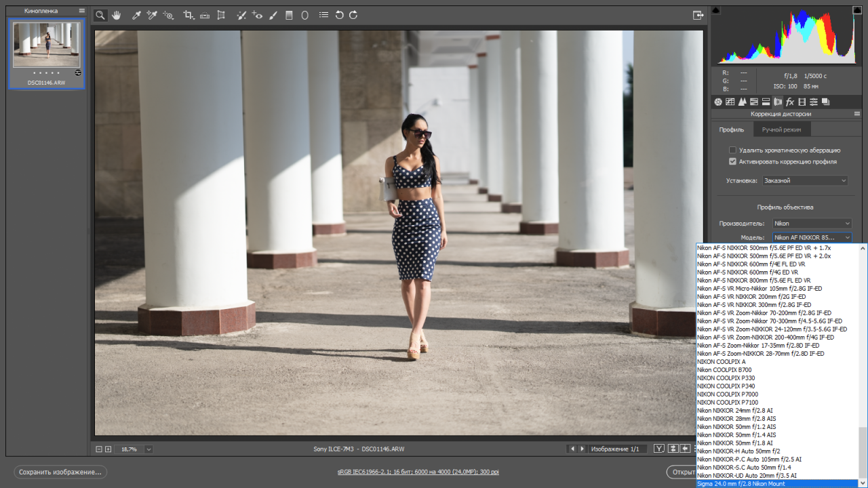Image resolution: width=868 pixels, height=488 pixels.
Task: Select the Transform tool
Action: point(221,15)
